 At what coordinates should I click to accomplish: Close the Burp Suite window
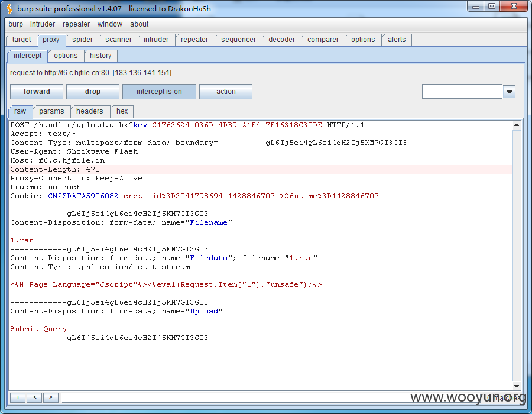tap(514, 7)
